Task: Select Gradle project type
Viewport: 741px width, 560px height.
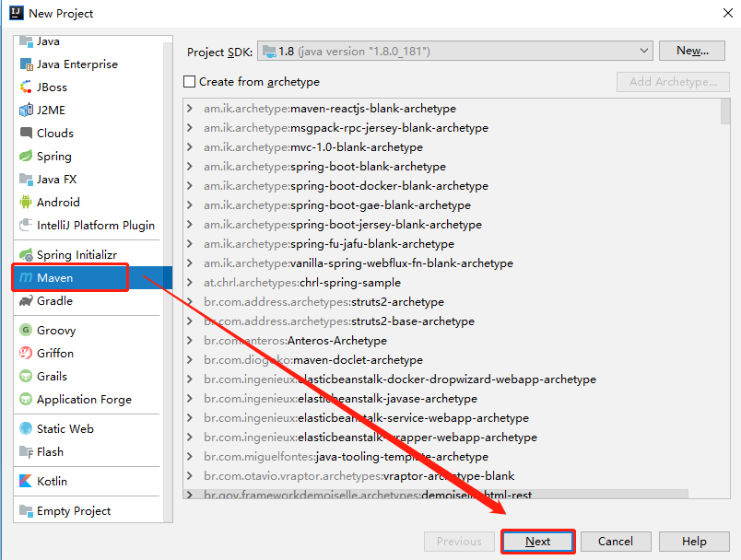Action: click(x=88, y=301)
